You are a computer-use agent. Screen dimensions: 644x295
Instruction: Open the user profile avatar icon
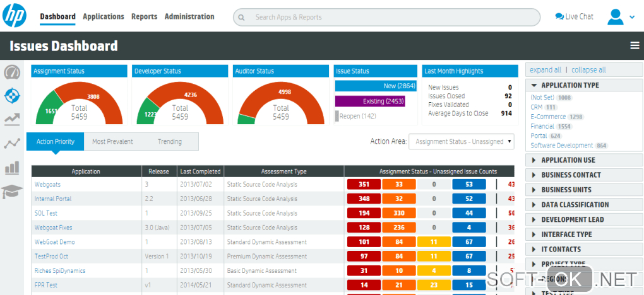click(615, 17)
